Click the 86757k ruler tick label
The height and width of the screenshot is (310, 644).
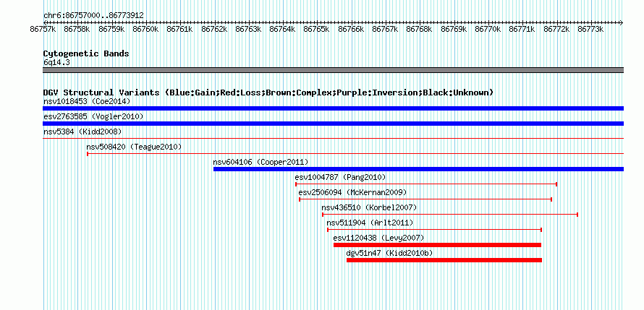[x=43, y=29]
